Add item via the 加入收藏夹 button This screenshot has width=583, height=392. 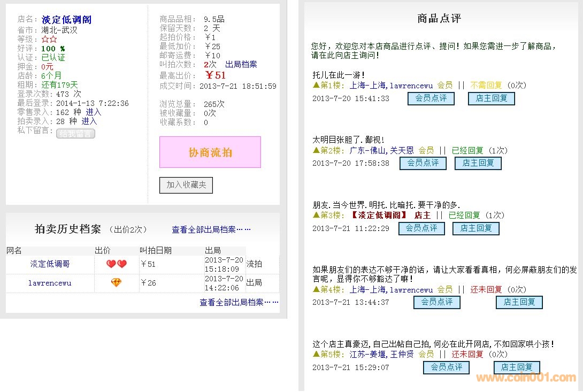186,185
